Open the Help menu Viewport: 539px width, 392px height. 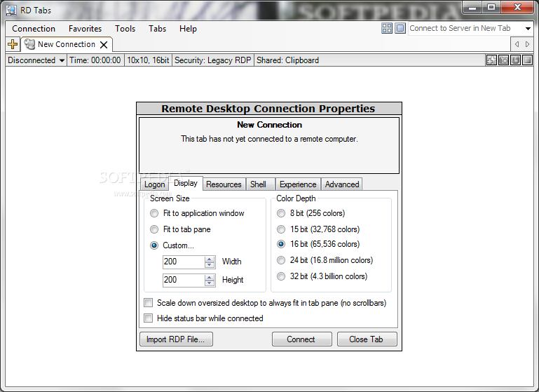pyautogui.click(x=188, y=29)
